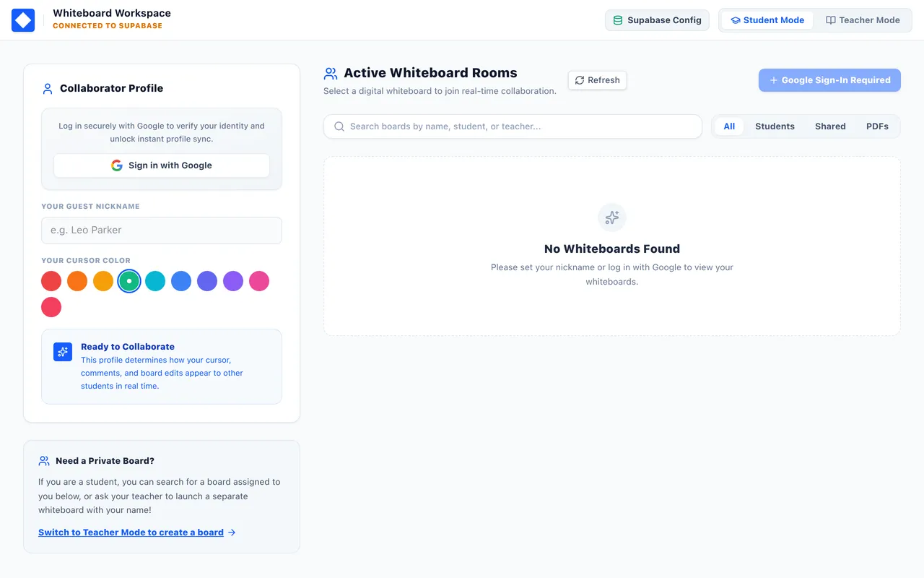Screen dimensions: 924x578
Task: Click the graduation cap Student Mode icon
Action: click(x=736, y=20)
